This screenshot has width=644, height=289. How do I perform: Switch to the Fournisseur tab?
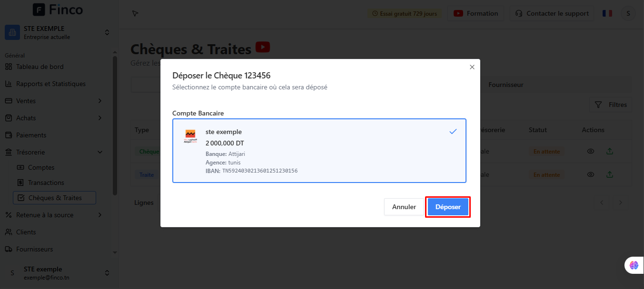pos(506,85)
